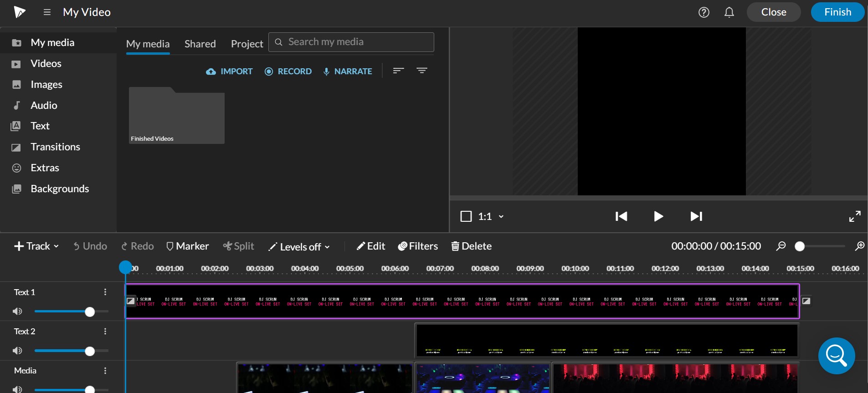Delete the selected clip using trash icon

coord(471,246)
